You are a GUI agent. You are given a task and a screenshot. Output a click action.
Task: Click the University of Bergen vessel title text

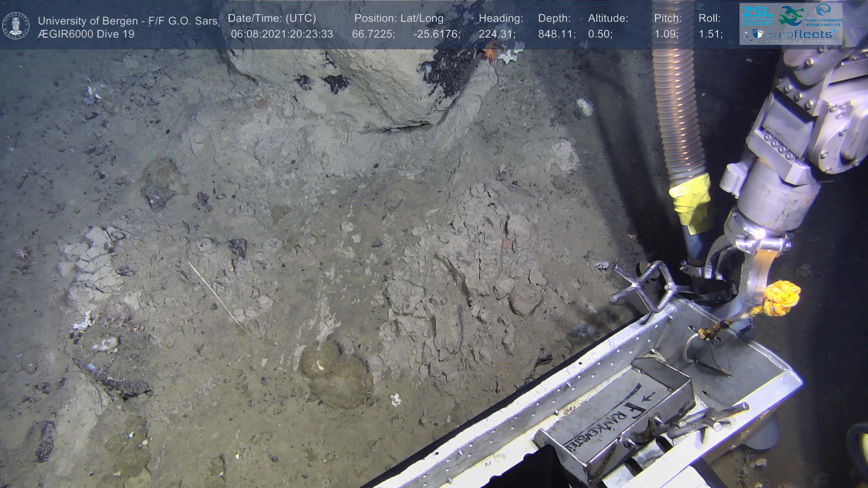(127, 21)
